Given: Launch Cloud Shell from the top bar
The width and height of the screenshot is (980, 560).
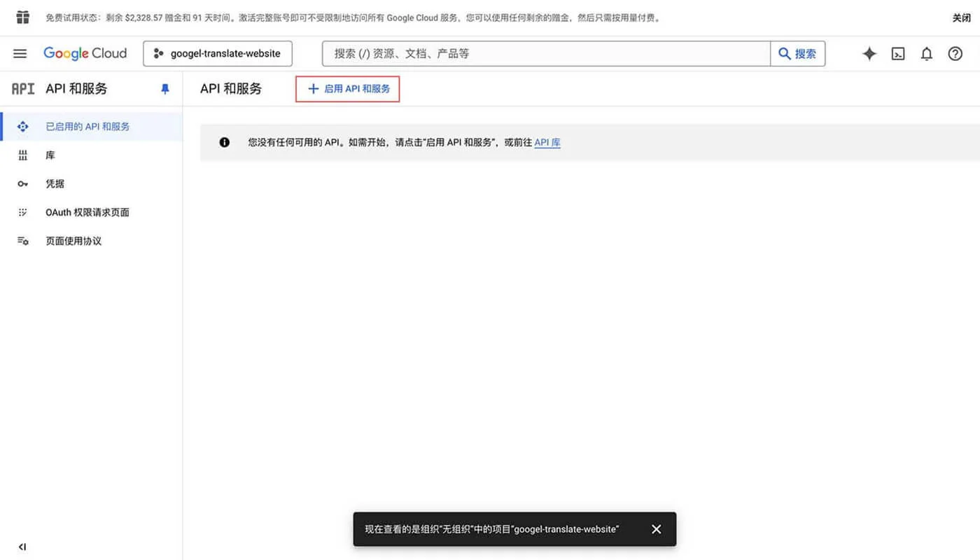Looking at the screenshot, I should (x=897, y=53).
